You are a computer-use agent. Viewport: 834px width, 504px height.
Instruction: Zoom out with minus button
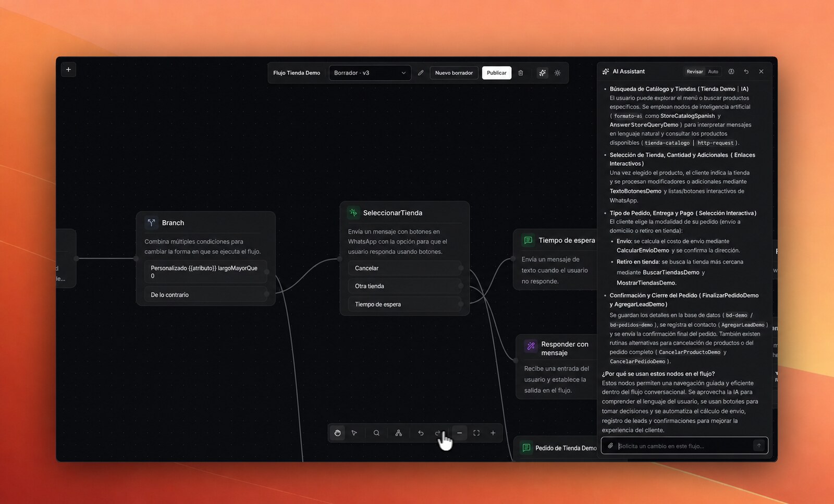pyautogui.click(x=459, y=433)
